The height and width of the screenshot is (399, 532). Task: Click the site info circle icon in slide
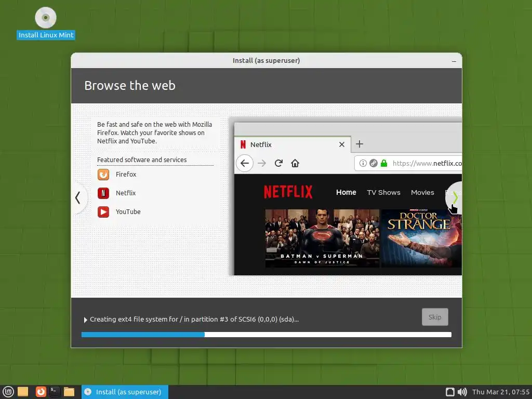[x=363, y=163]
